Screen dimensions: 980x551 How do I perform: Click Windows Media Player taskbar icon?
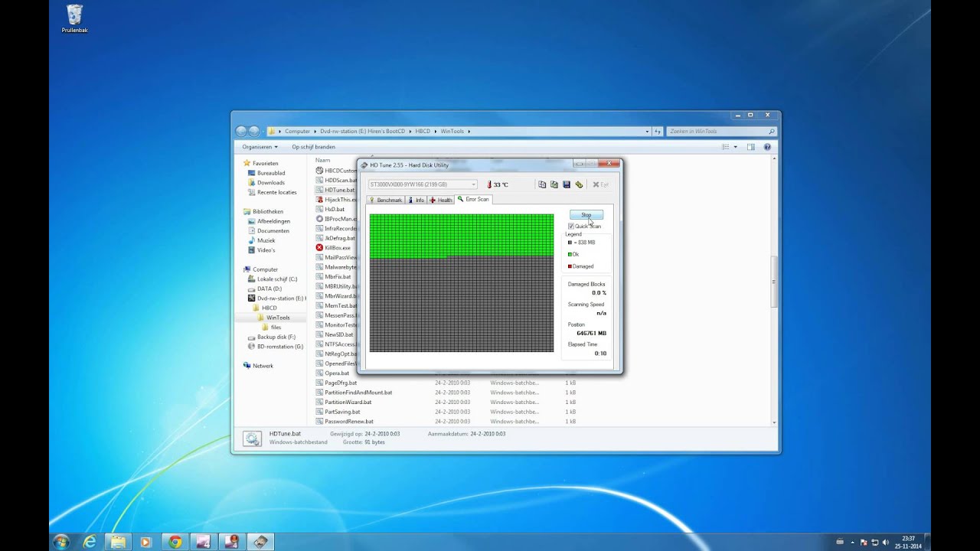(x=145, y=542)
